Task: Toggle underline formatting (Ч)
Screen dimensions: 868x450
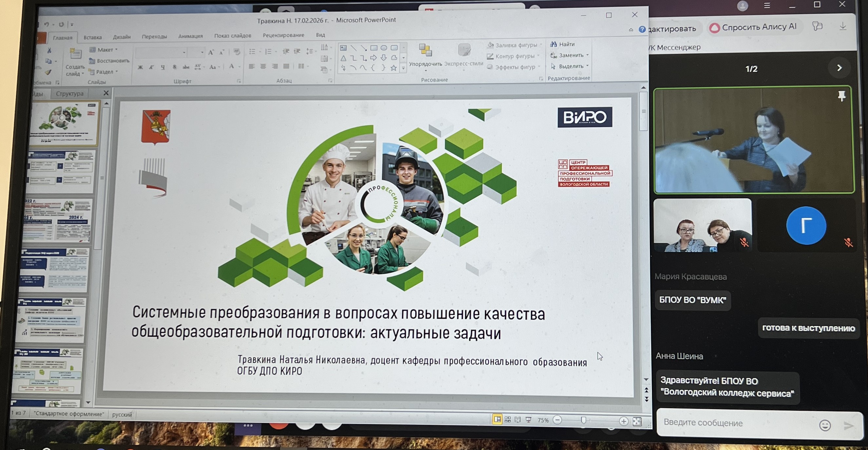Action: click(x=163, y=67)
